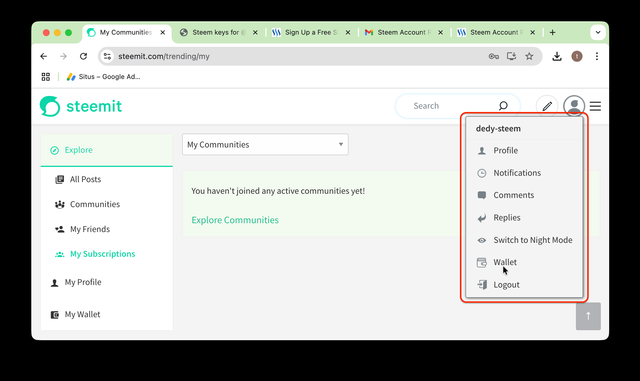Switch to last Steem Account tab
Viewport: 640px width, 381px height.
click(x=496, y=32)
